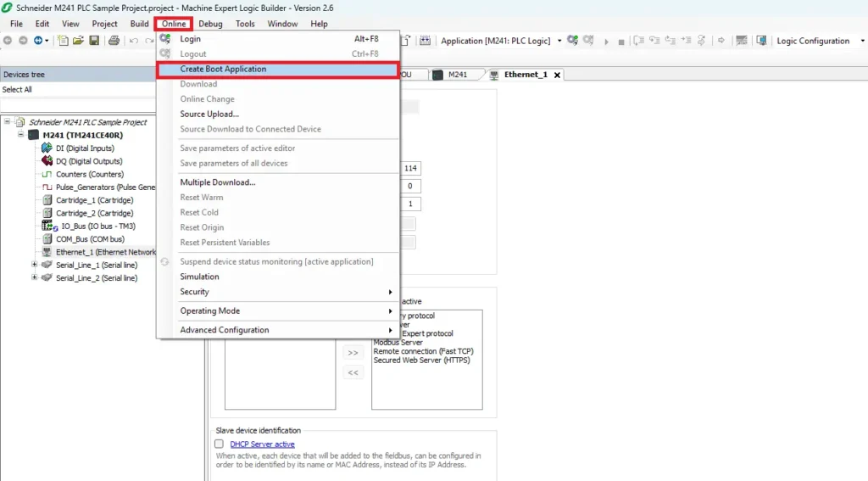
Task: Click the print toolbar icon
Action: pyautogui.click(x=114, y=41)
